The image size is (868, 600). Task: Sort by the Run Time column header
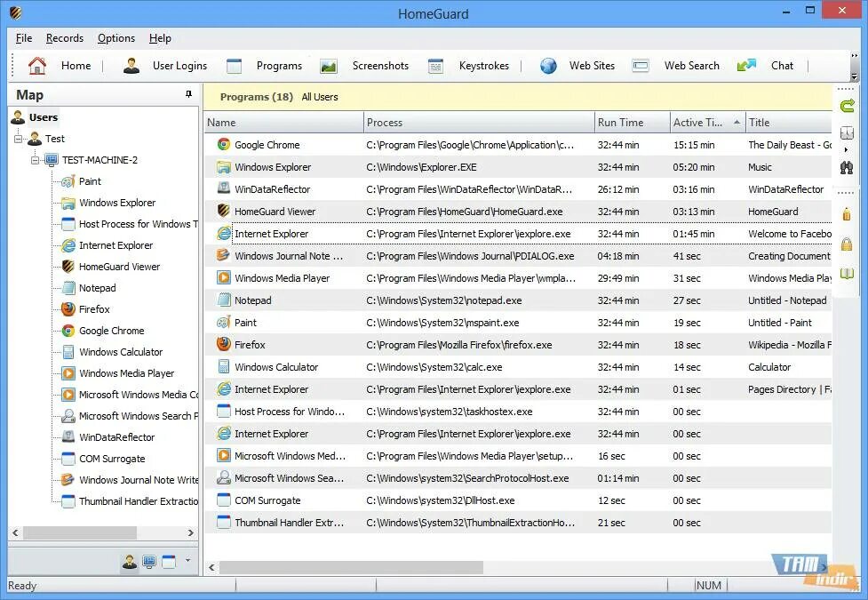633,123
